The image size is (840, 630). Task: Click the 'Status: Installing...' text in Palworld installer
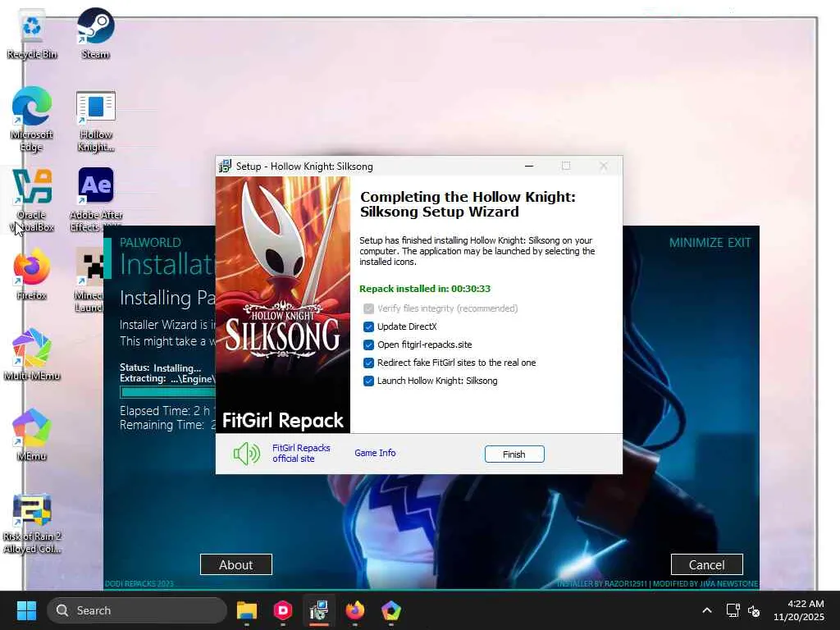161,368
